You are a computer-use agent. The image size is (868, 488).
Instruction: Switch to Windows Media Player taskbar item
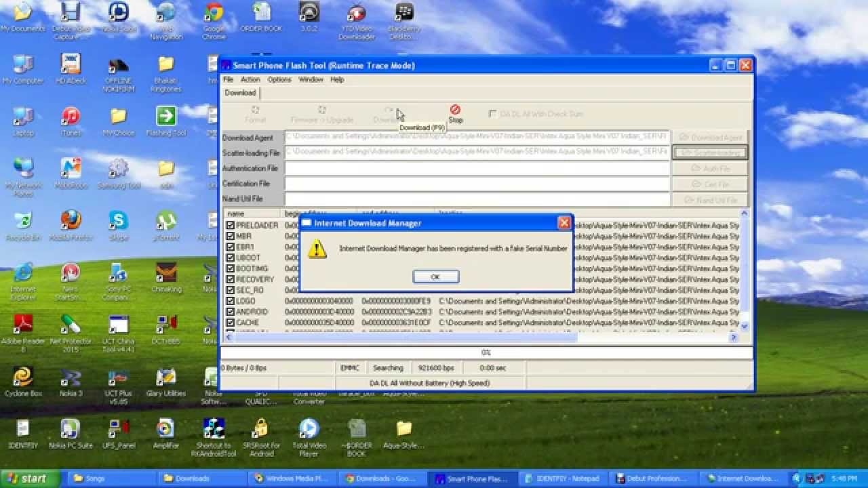pos(291,479)
